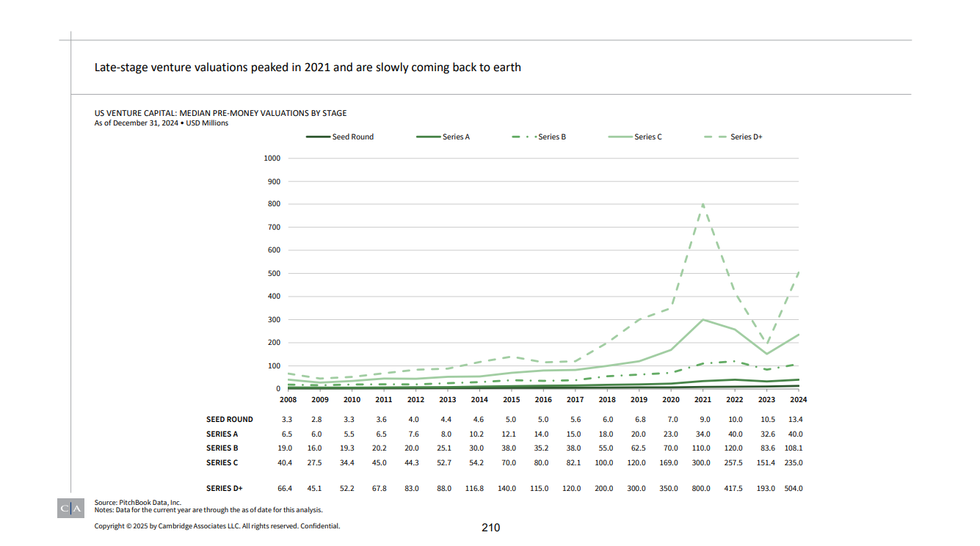980x546 pixels.
Task: Select the Series C 2022 value 257.5
Action: 735,462
